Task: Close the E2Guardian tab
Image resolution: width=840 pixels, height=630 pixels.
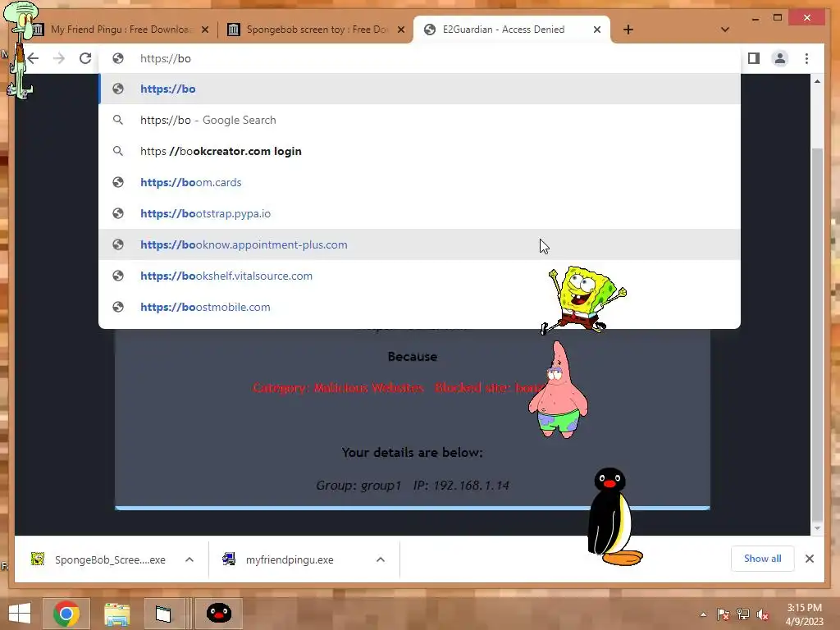Action: click(x=597, y=30)
